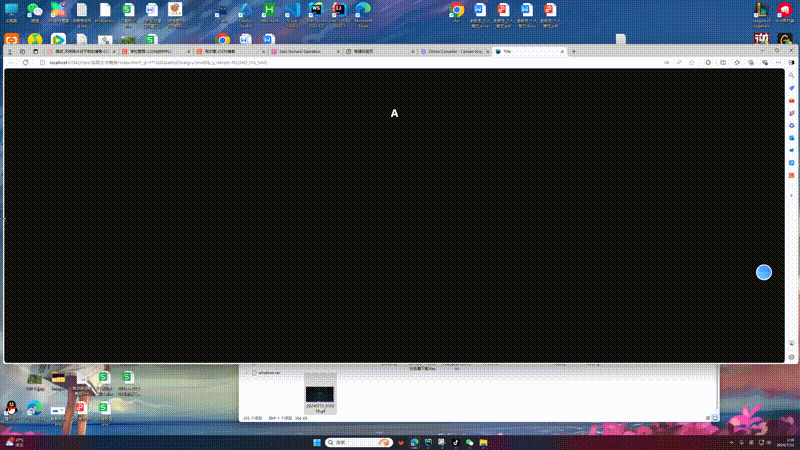The width and height of the screenshot is (800, 450).
Task: Switch to the Online Converter browser tab
Action: coord(454,52)
